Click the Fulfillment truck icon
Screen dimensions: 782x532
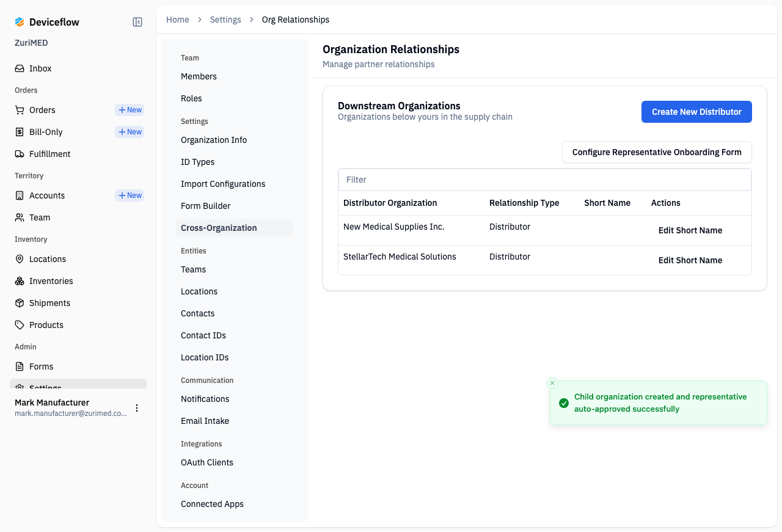pos(20,154)
